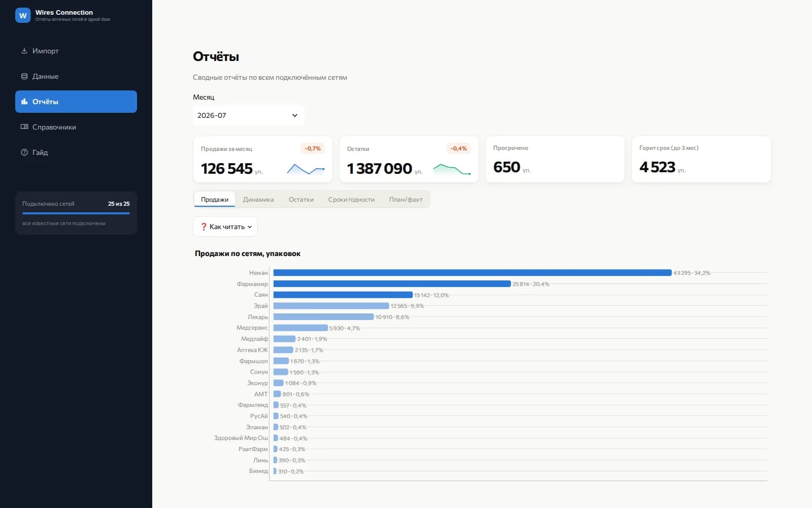Click the Справочники book icon
The image size is (812, 508).
24,127
